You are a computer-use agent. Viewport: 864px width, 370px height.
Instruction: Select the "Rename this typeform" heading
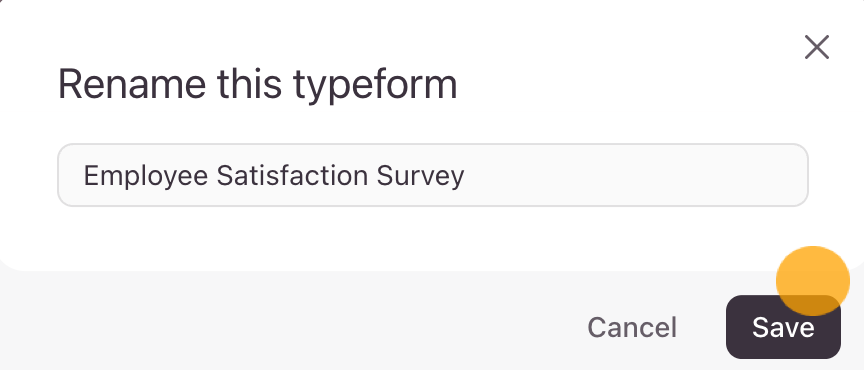click(257, 85)
